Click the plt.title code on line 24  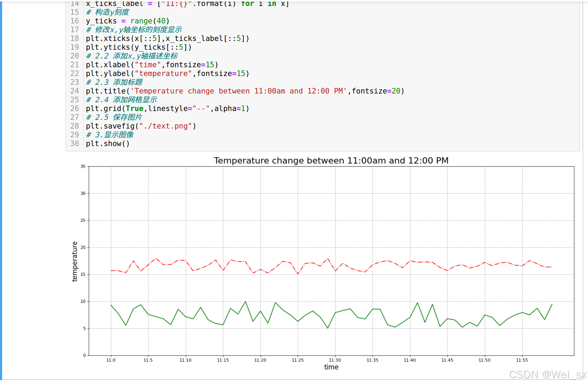coord(245,91)
